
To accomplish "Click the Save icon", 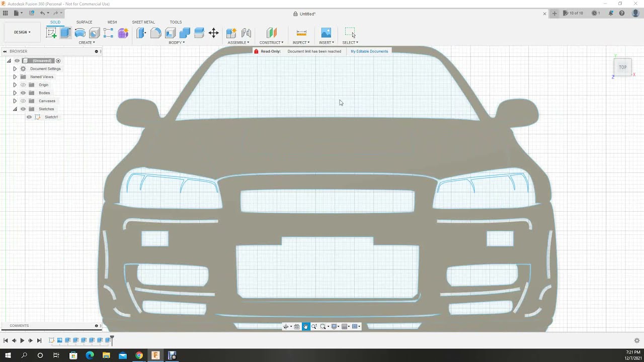I will (32, 13).
